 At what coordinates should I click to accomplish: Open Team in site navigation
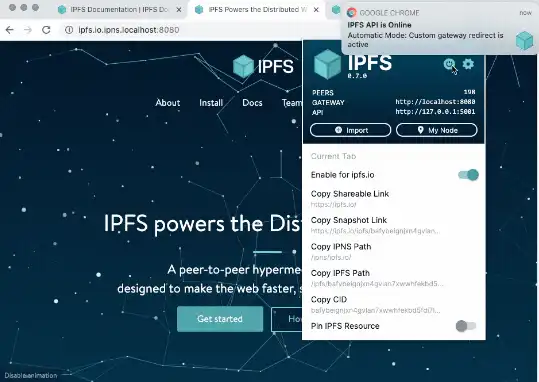coord(292,102)
